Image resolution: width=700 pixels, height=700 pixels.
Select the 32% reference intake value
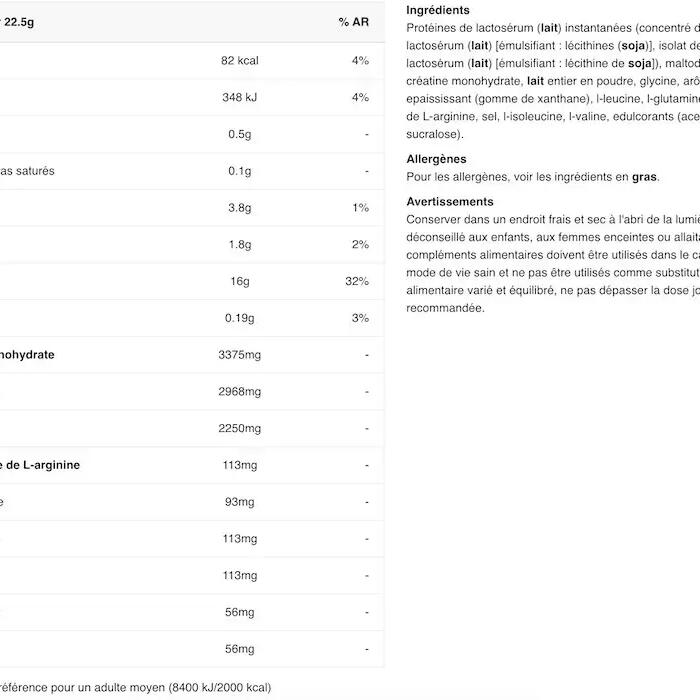tap(357, 281)
